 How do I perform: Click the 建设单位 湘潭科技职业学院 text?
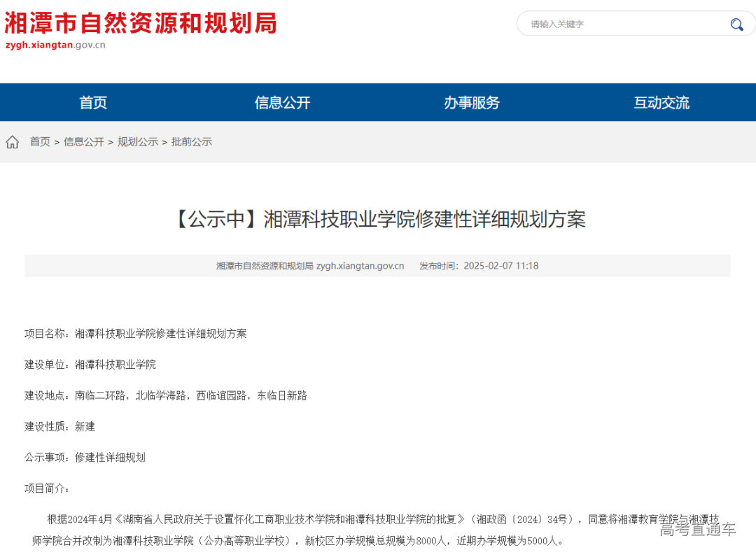point(90,365)
